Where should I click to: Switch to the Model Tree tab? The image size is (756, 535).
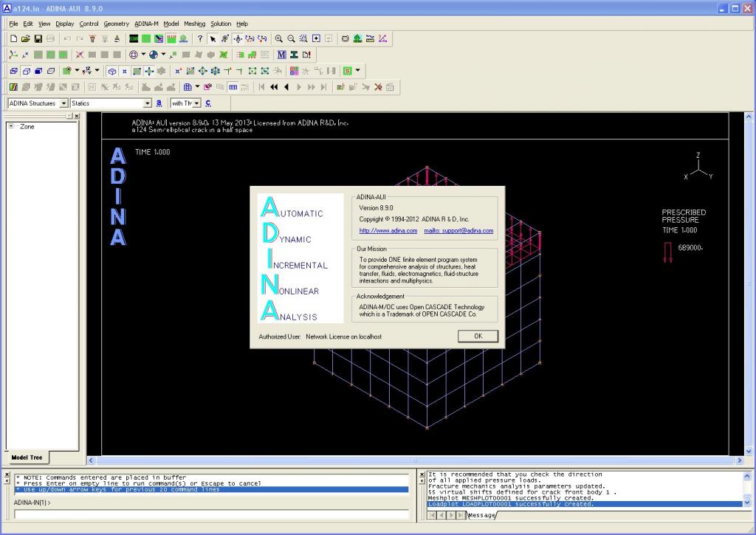point(27,458)
